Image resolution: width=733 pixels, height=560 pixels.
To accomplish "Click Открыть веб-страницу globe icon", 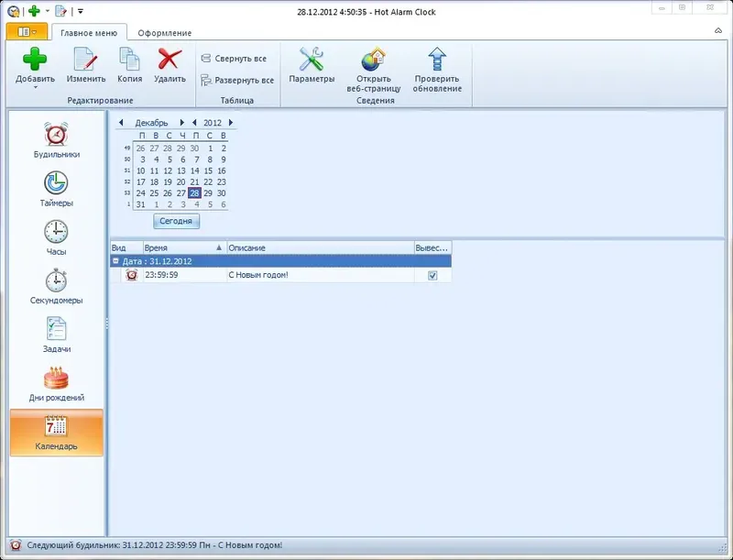I will (x=374, y=60).
